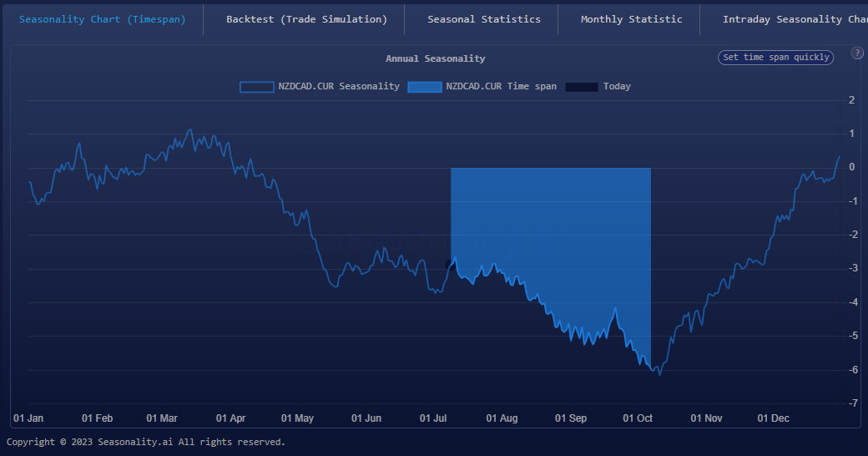Switch to Seasonality Chart (Timespan) tab
The height and width of the screenshot is (456, 868).
pyautogui.click(x=102, y=19)
